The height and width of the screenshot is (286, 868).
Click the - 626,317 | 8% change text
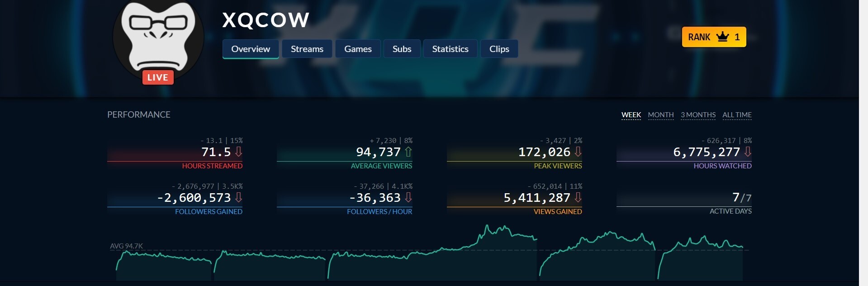coord(727,141)
